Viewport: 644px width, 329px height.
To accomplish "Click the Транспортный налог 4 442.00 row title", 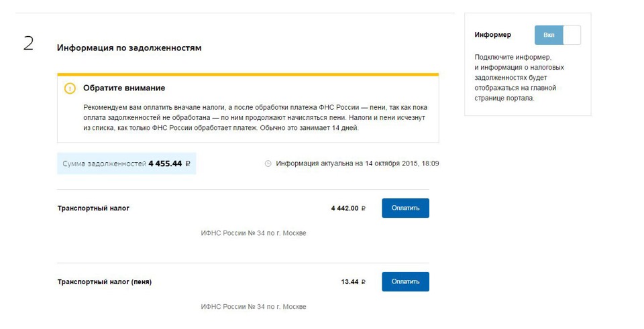I will pos(94,208).
